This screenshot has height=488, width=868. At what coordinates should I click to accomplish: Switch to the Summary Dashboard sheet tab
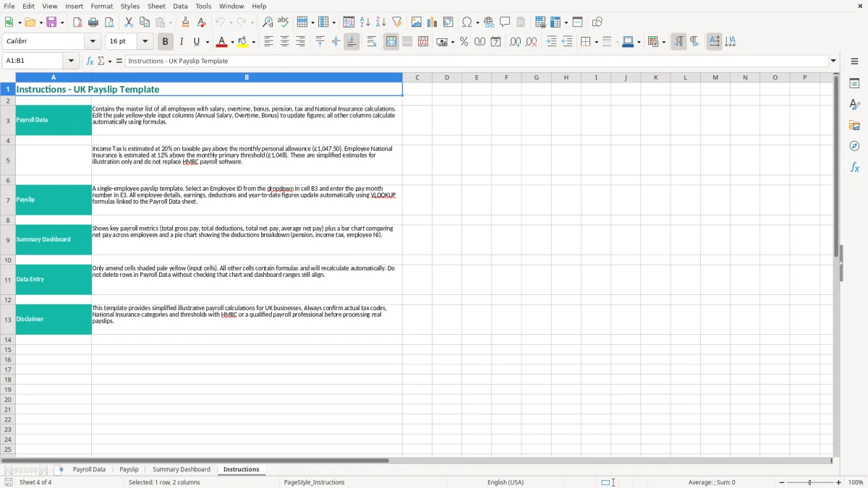182,469
